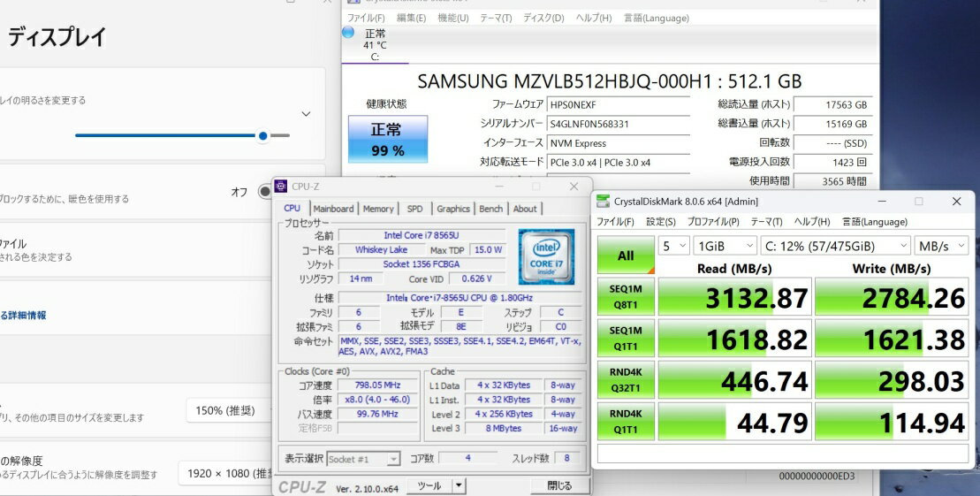
Task: Start the SEQ1M Q8T1 test
Action: (x=626, y=298)
